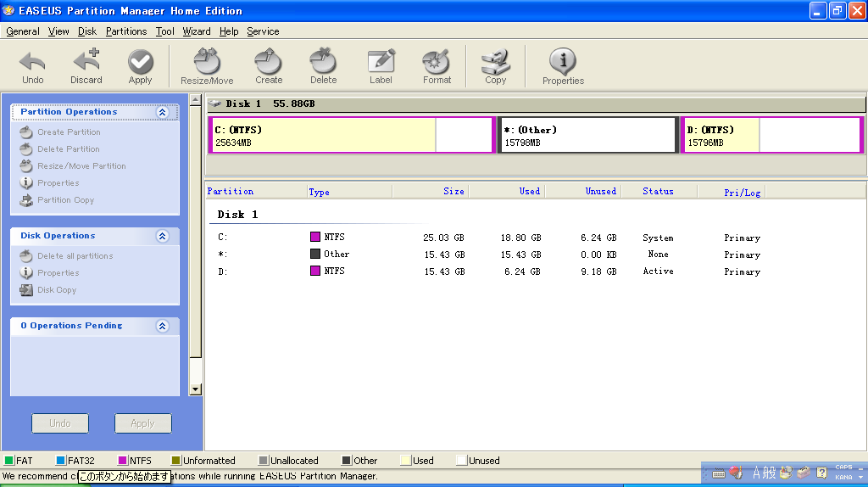Click the Format toolbar icon
Image resolution: width=868 pixels, height=487 pixels.
[437, 66]
